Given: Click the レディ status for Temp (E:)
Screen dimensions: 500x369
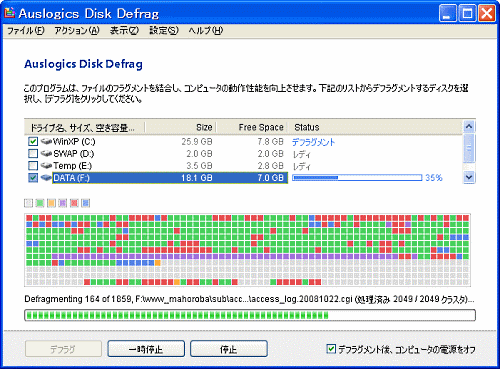Looking at the screenshot, I should point(302,166).
